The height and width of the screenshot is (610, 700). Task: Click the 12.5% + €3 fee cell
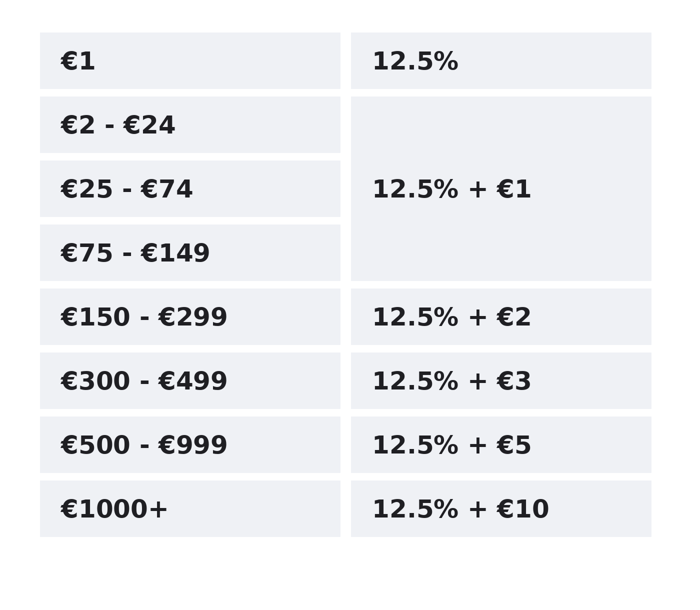pos(501,381)
